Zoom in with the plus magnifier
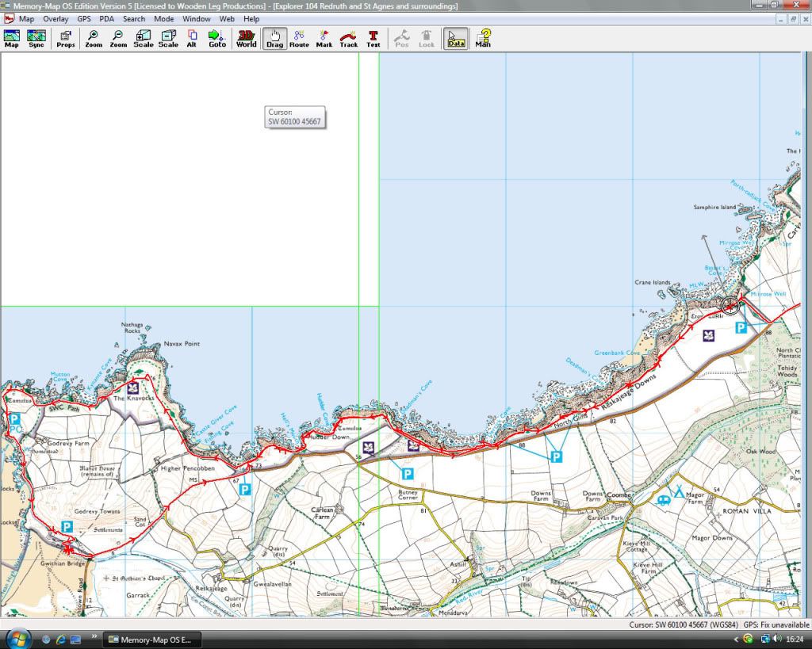Screen dimensions: 812x649 click(94, 39)
